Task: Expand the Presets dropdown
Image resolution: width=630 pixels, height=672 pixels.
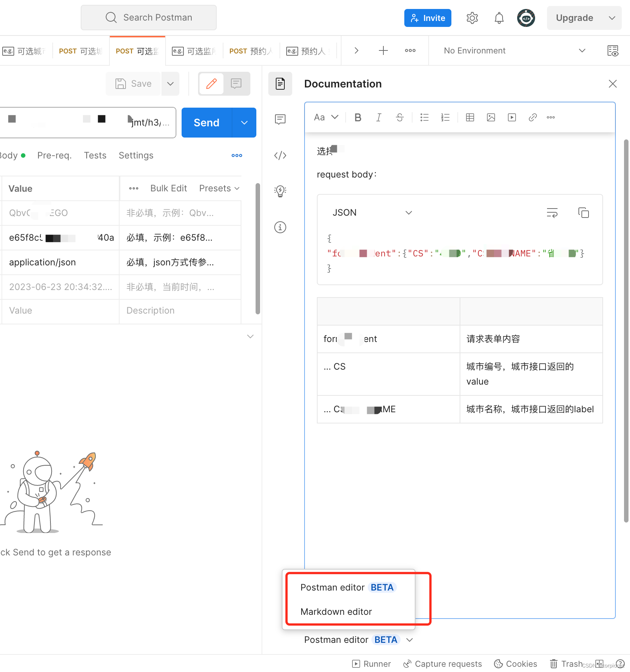Action: pos(219,188)
